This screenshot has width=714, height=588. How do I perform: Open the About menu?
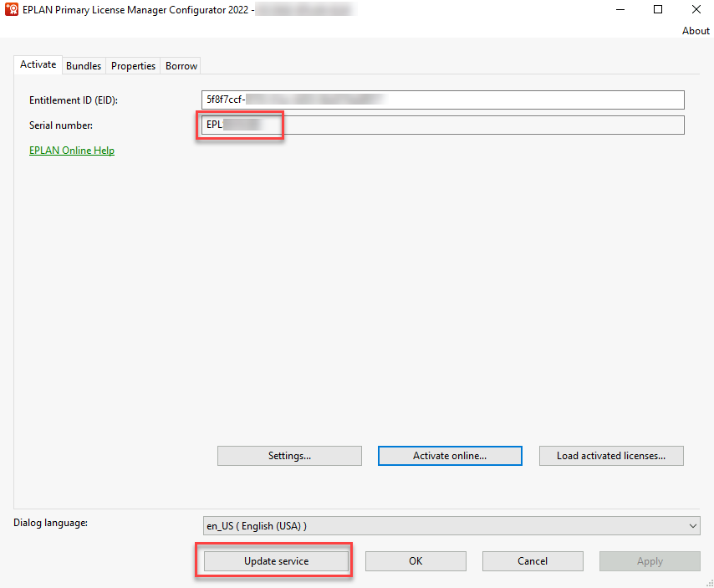pos(695,31)
